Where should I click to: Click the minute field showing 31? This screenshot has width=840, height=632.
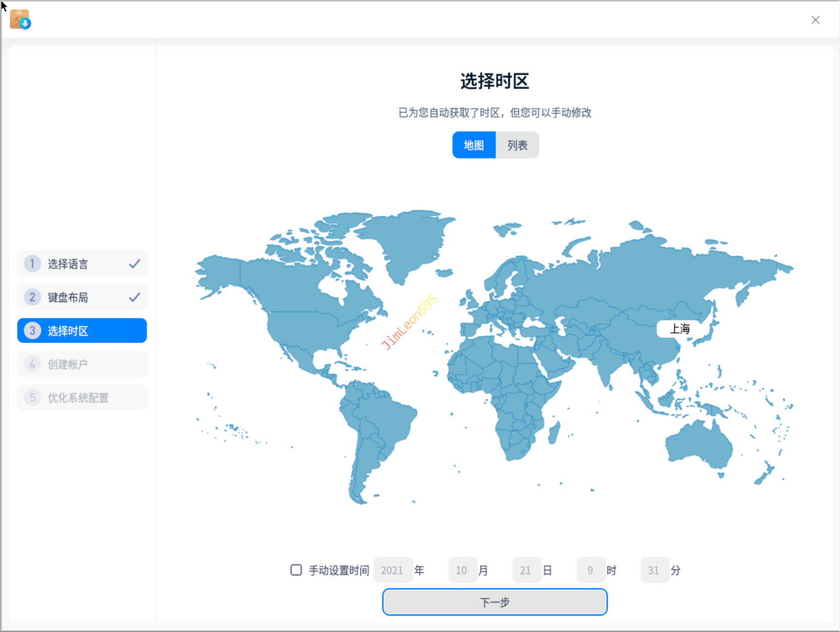point(654,570)
